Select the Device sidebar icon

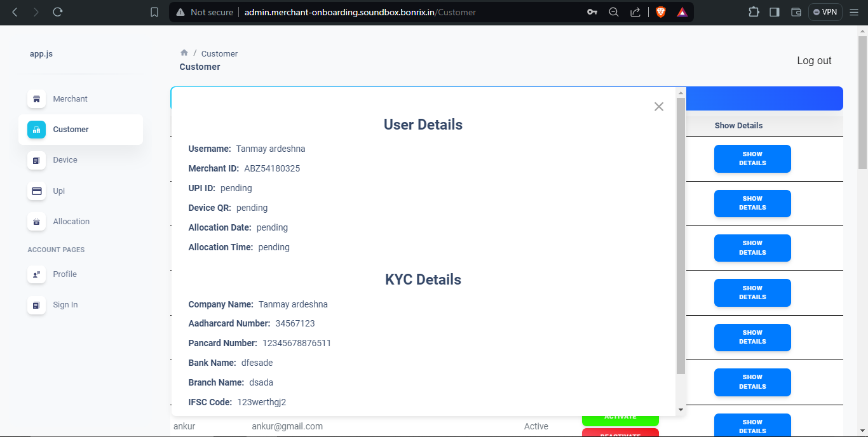(x=36, y=160)
